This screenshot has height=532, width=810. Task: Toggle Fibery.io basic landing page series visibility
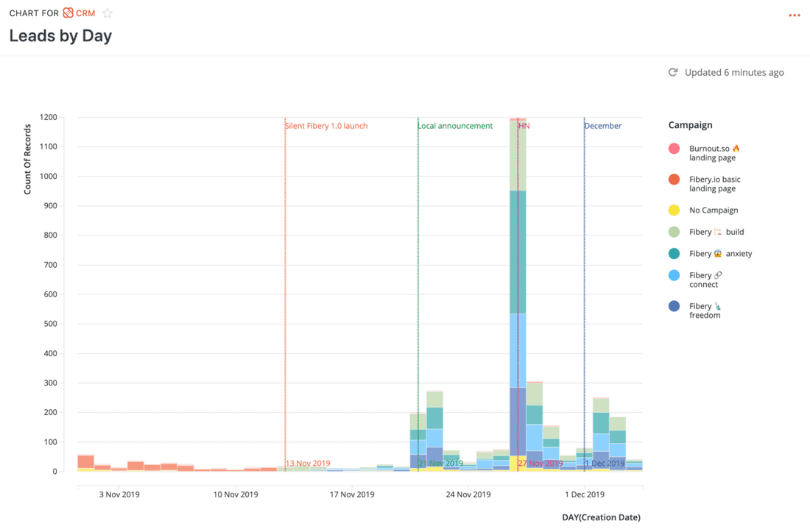(714, 183)
